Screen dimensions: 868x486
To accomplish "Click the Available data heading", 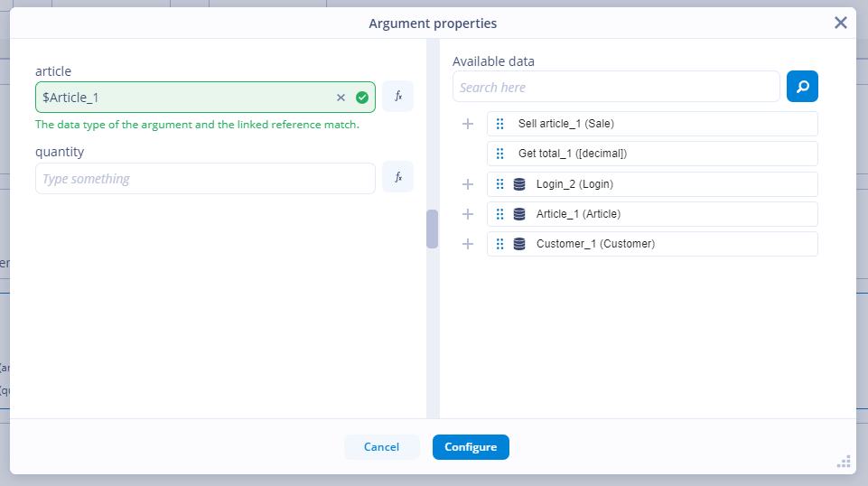I will 493,61.
